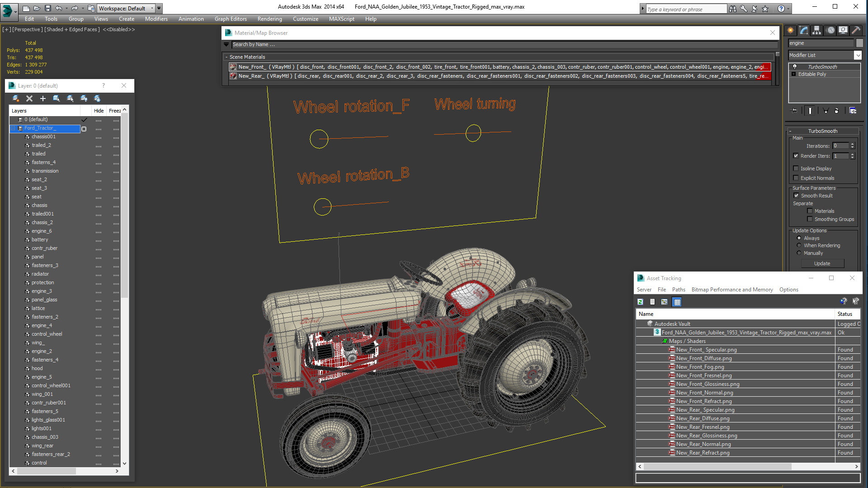Screen dimensions: 868x488
Task: Add selected objects to layer with plus icon
Action: [43, 99]
